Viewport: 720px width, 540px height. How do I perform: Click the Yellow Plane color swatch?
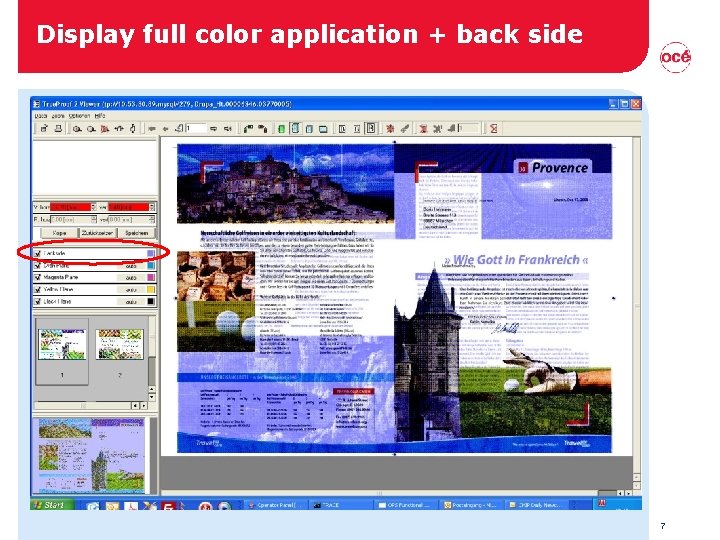tap(151, 289)
